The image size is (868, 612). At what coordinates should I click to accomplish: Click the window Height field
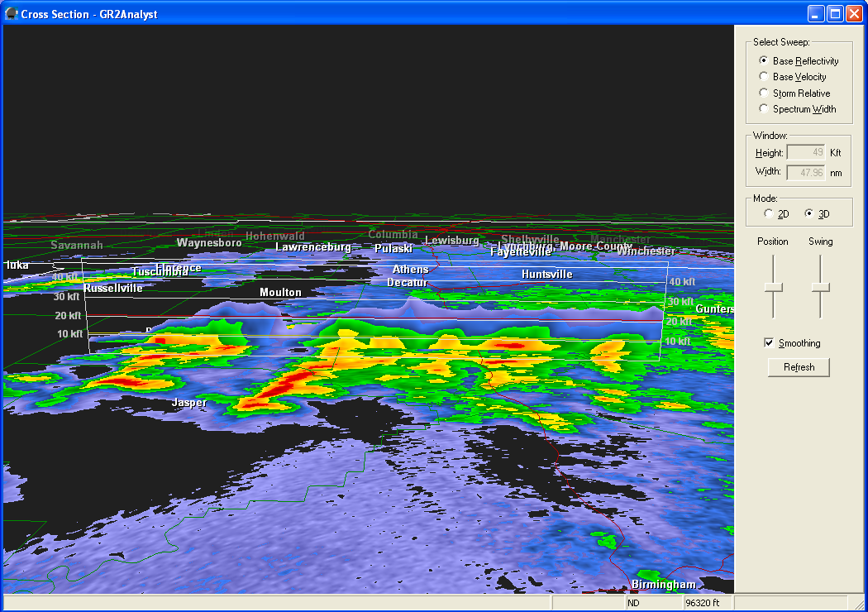pyautogui.click(x=805, y=152)
